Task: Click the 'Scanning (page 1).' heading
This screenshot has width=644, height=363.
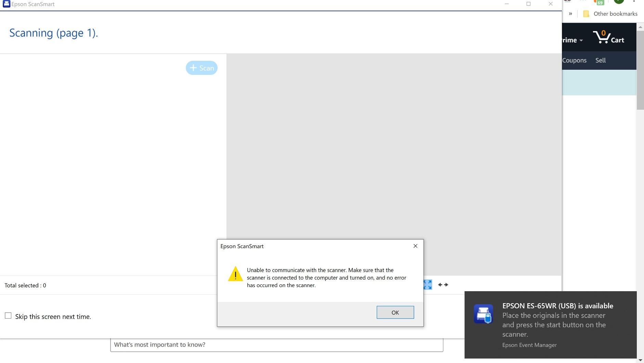Action: pyautogui.click(x=54, y=33)
